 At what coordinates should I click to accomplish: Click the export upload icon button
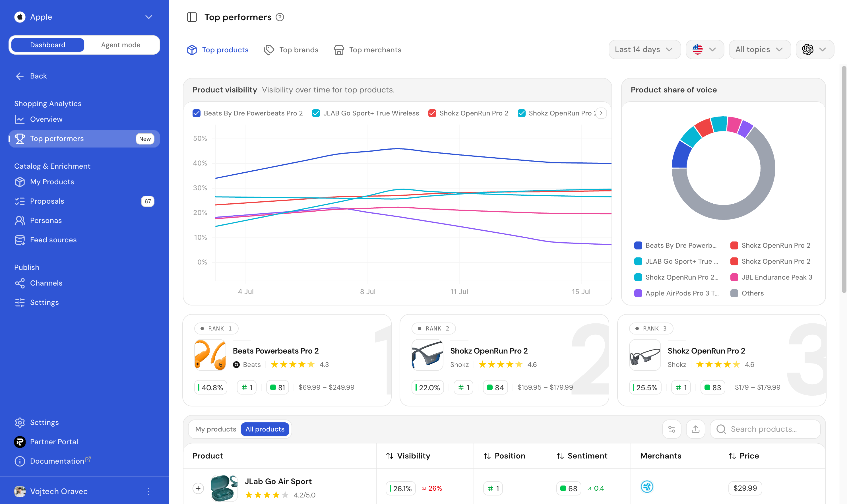[x=695, y=429]
